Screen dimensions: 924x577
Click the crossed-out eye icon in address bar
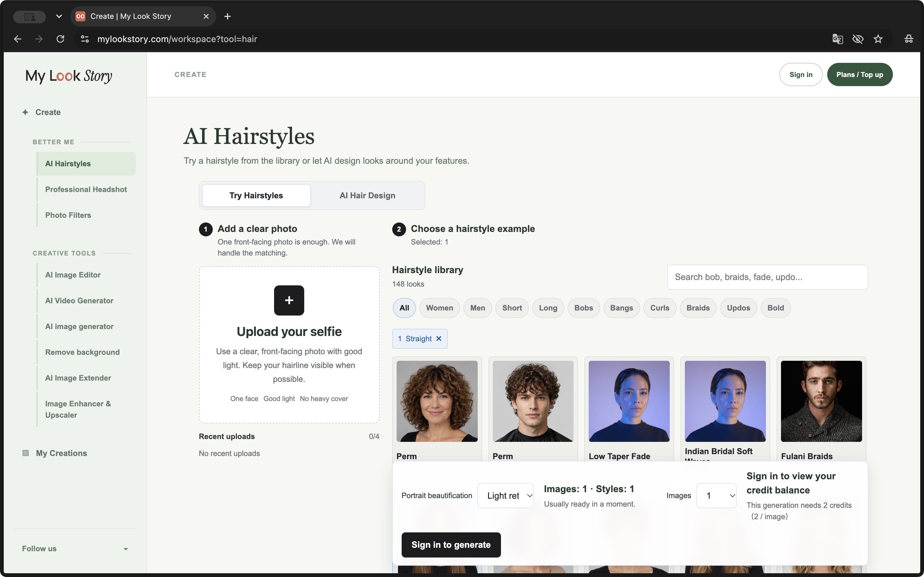[858, 39]
